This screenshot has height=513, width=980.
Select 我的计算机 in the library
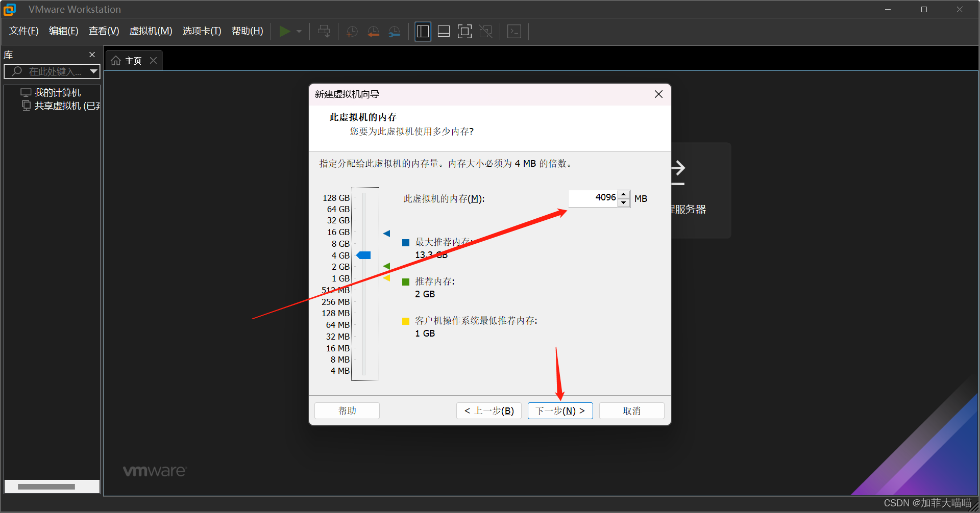click(57, 93)
